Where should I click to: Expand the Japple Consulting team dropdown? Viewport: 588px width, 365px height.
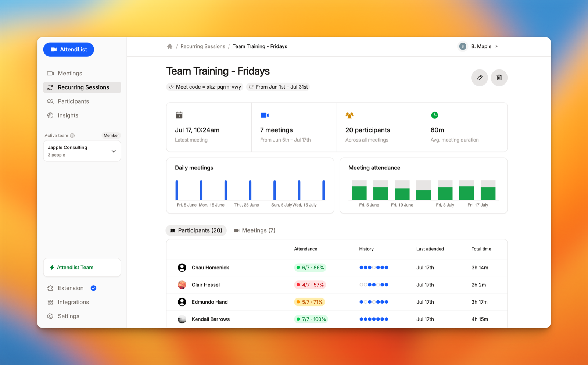pos(82,151)
